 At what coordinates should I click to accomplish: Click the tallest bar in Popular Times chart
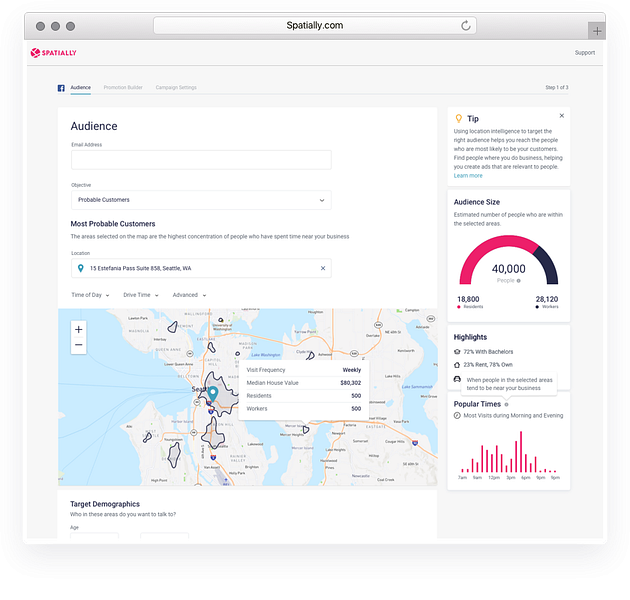(521, 452)
